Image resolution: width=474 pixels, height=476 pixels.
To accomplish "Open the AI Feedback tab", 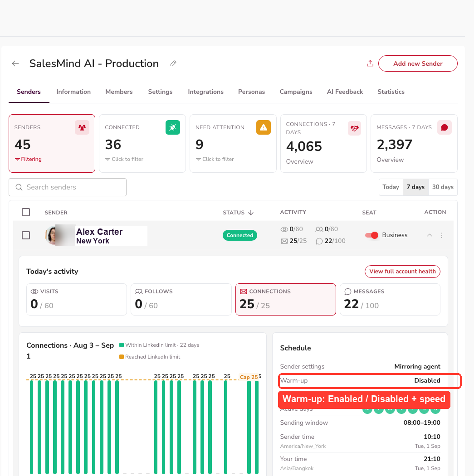I will 345,92.
